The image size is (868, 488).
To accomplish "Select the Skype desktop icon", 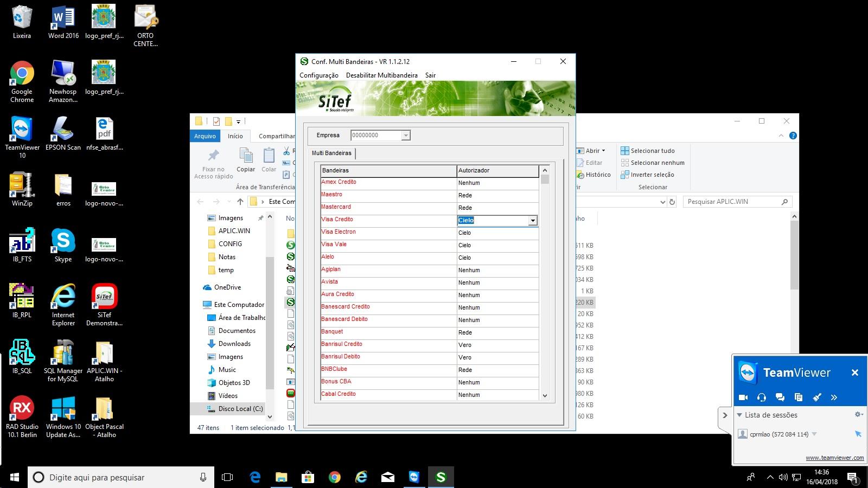I will click(x=63, y=245).
